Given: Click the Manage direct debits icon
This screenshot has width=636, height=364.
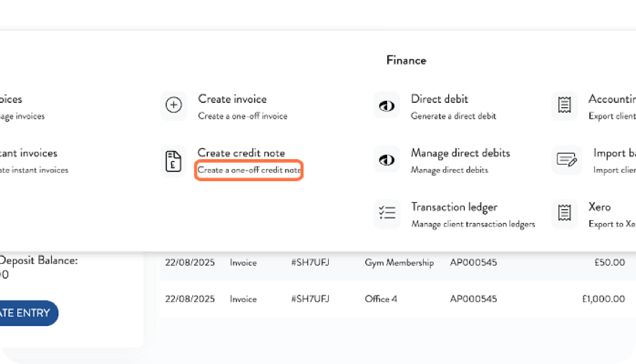Looking at the screenshot, I should click(x=386, y=160).
